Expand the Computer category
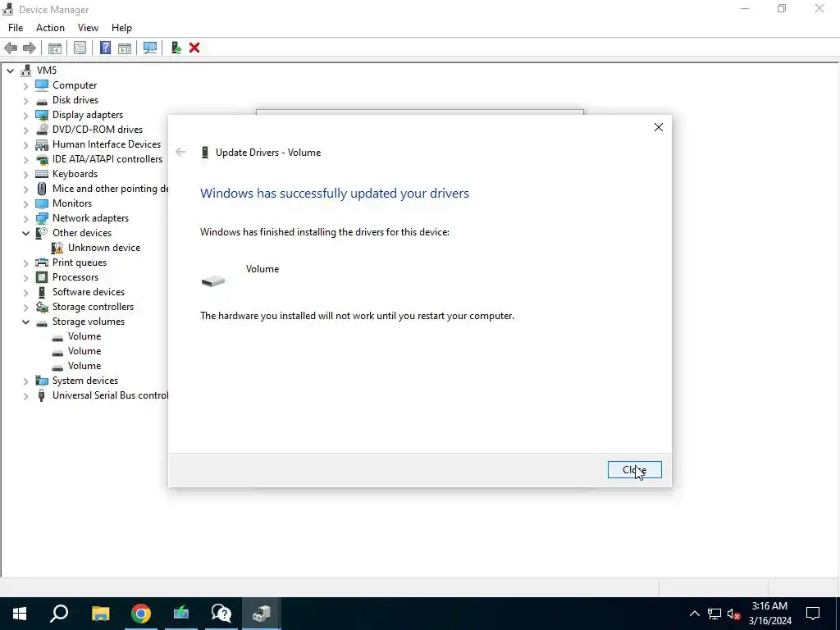The height and width of the screenshot is (630, 840). point(25,85)
